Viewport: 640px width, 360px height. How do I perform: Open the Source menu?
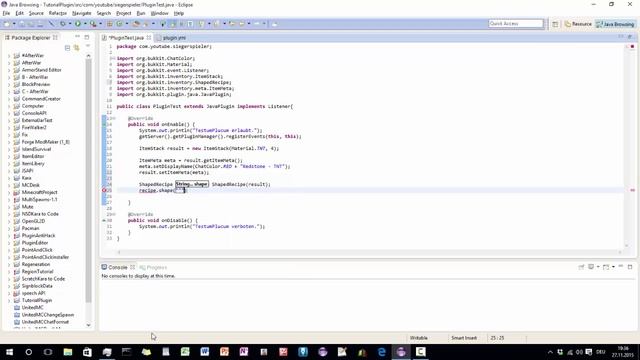pyautogui.click(x=36, y=13)
